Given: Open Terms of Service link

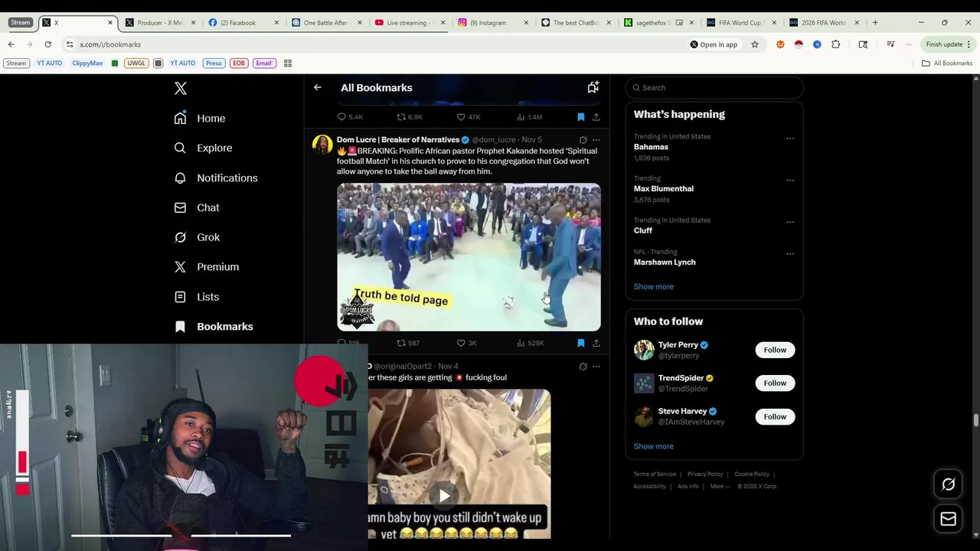Looking at the screenshot, I should click(x=655, y=474).
